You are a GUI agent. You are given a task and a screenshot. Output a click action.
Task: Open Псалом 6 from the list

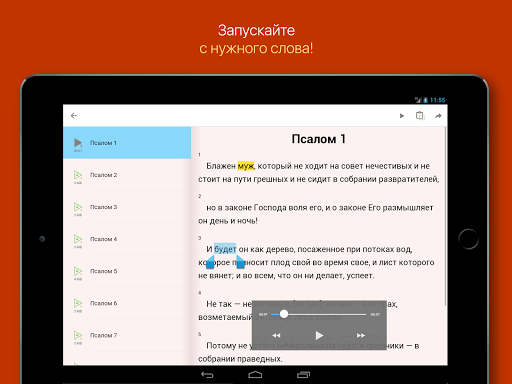(127, 303)
